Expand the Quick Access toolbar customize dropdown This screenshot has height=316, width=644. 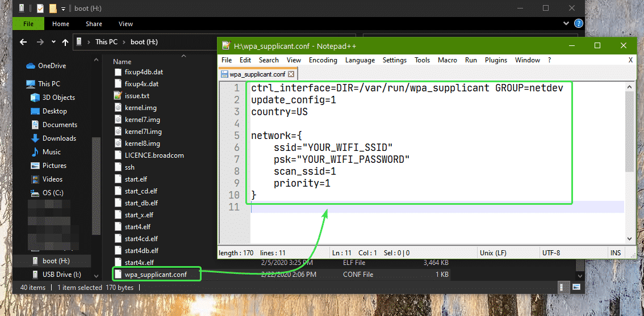(63, 9)
